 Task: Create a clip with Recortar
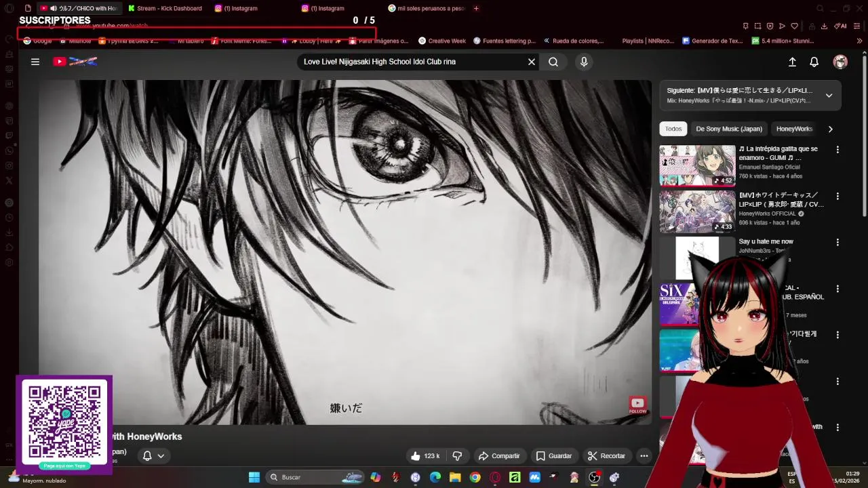(x=606, y=456)
